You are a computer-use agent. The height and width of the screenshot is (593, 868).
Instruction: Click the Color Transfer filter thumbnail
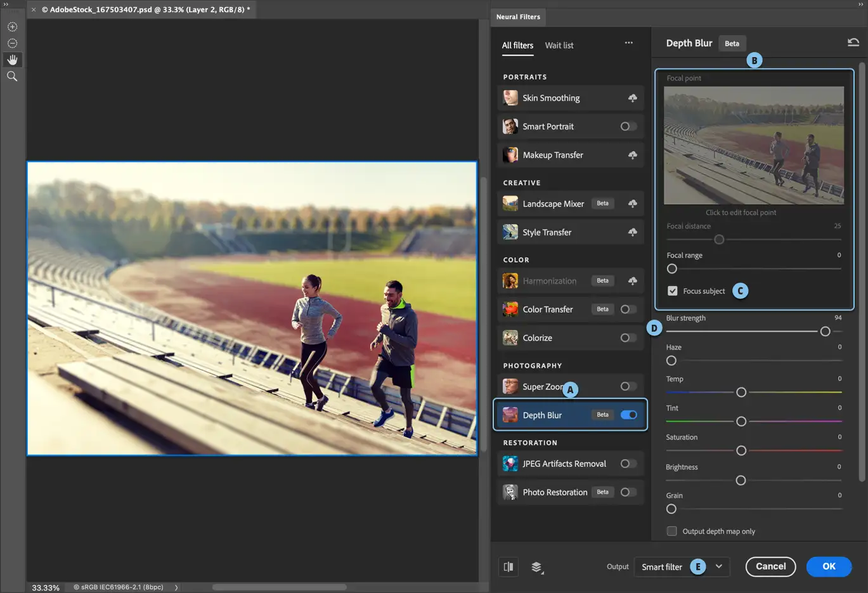coord(510,310)
